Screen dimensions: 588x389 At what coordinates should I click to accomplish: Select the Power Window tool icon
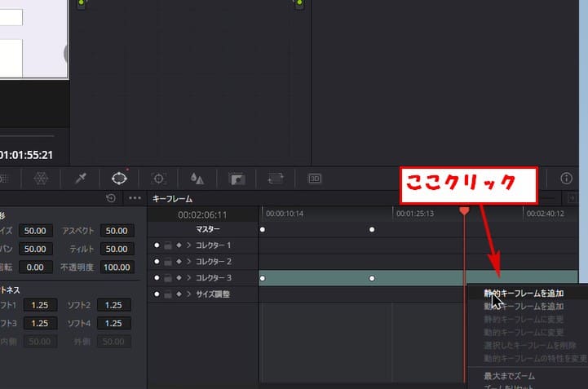point(119,178)
